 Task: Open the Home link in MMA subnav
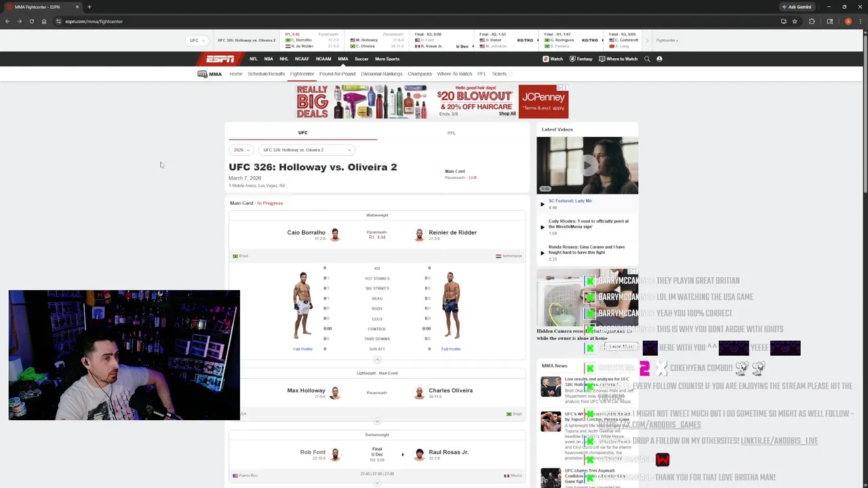coord(235,74)
